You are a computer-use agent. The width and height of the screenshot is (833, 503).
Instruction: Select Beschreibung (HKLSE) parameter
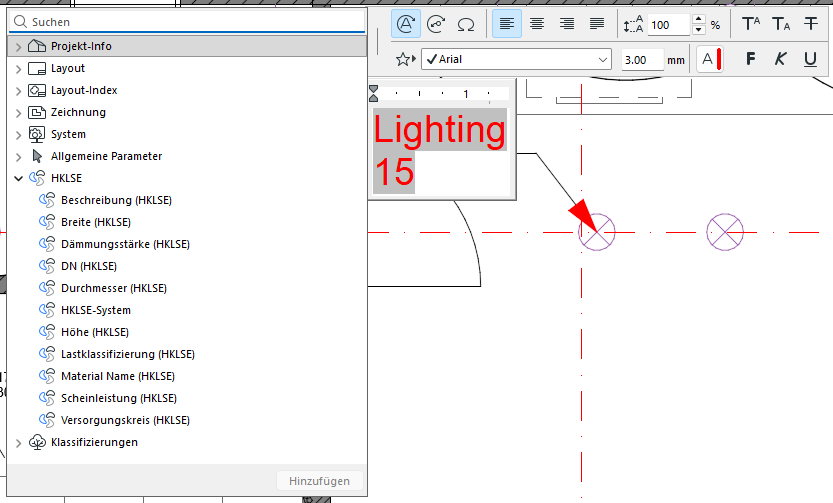pyautogui.click(x=116, y=200)
